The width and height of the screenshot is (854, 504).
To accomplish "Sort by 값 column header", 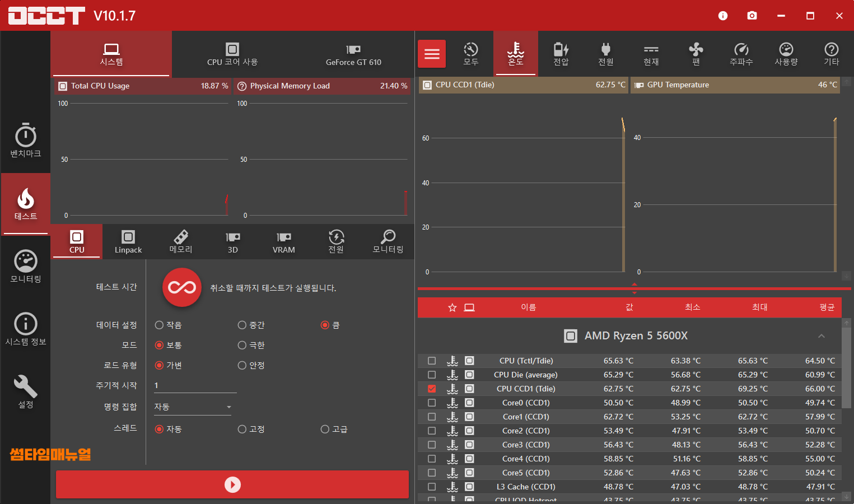I will [x=629, y=307].
